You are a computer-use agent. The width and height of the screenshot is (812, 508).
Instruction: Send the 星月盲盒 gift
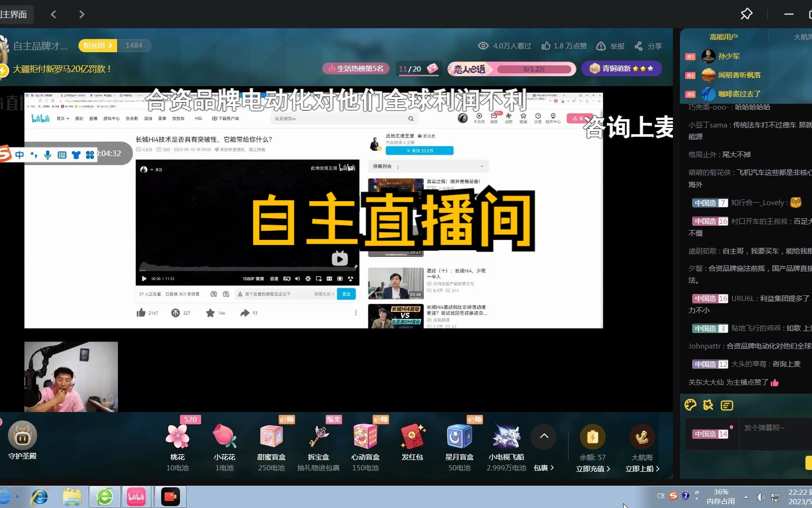(x=460, y=436)
